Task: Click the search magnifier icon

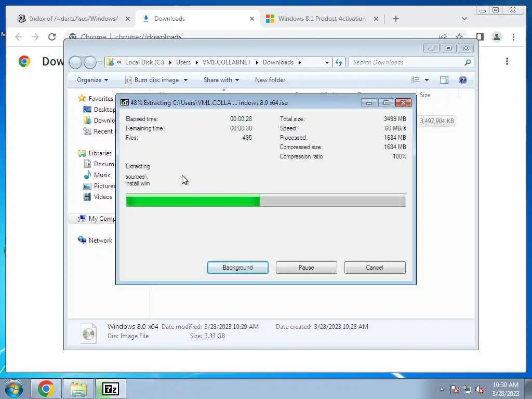Action: (x=468, y=62)
